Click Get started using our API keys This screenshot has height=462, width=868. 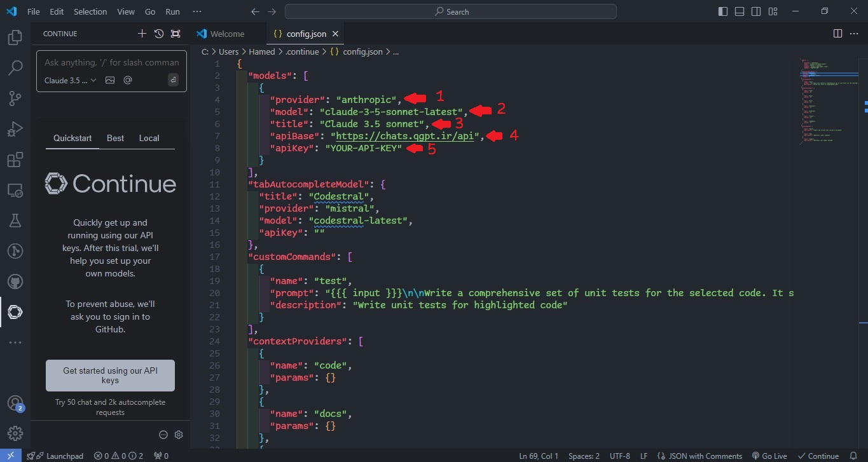pyautogui.click(x=110, y=375)
